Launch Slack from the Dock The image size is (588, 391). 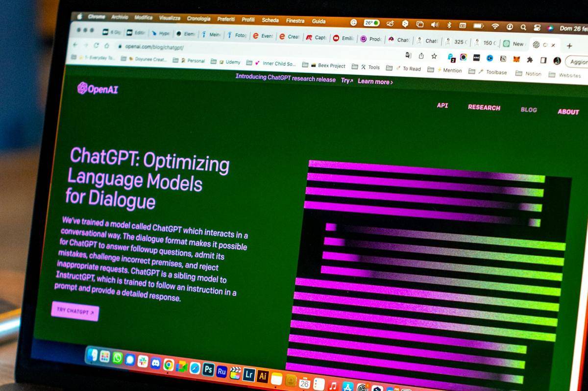pyautogui.click(x=143, y=361)
